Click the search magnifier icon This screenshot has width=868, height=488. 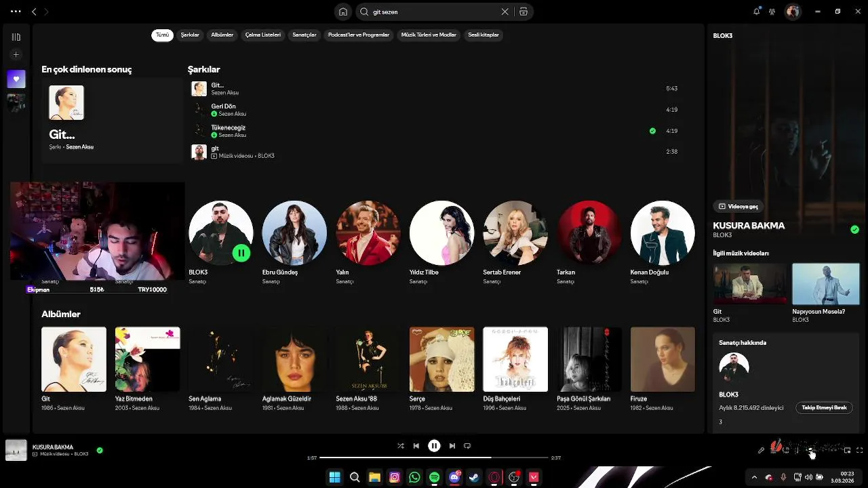pos(365,12)
